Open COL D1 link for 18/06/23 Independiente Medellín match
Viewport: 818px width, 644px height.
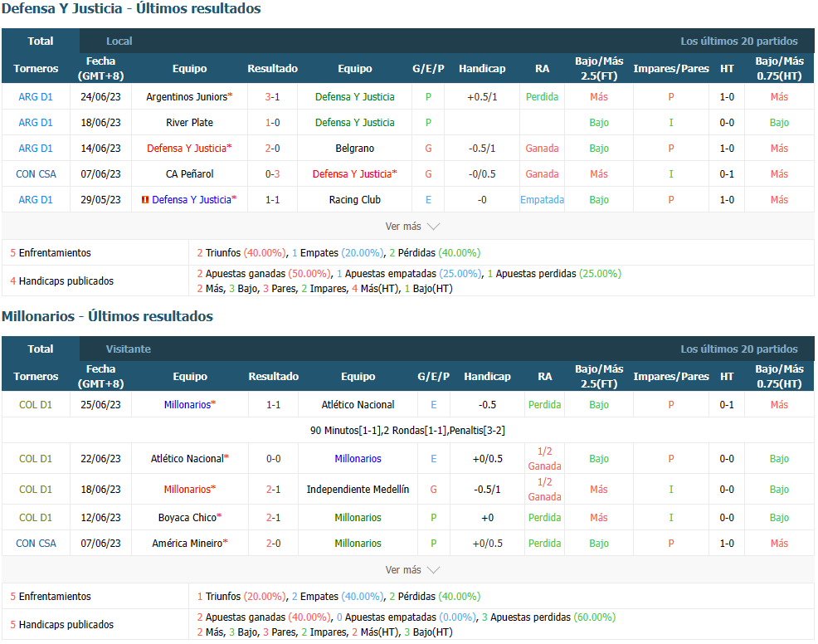(x=36, y=489)
